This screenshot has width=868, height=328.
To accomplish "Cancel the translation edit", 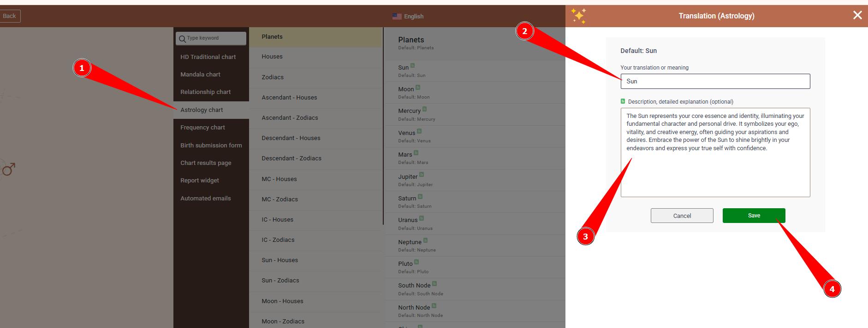I will 682,216.
